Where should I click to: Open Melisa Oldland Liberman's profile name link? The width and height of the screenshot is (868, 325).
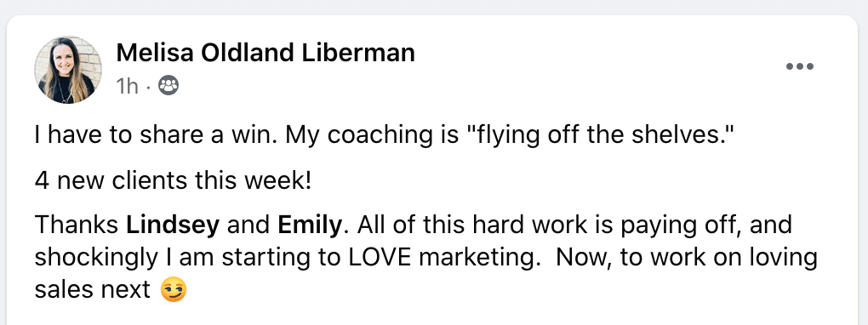click(266, 53)
